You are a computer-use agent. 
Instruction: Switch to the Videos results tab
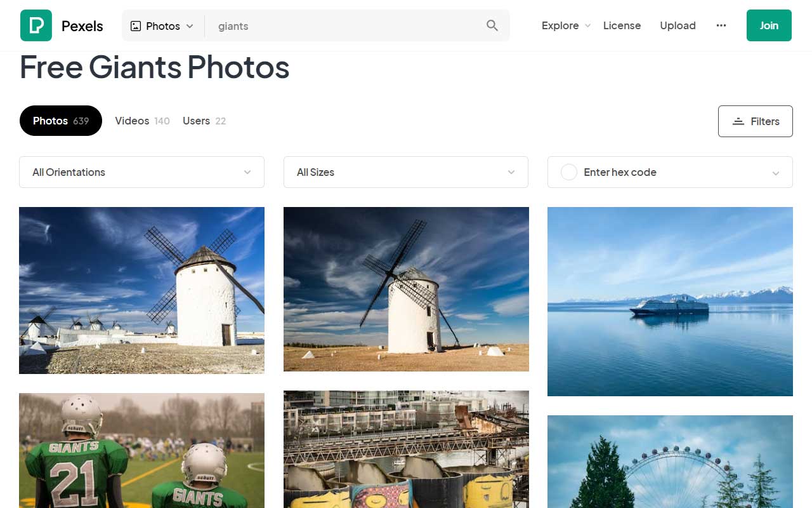point(141,121)
